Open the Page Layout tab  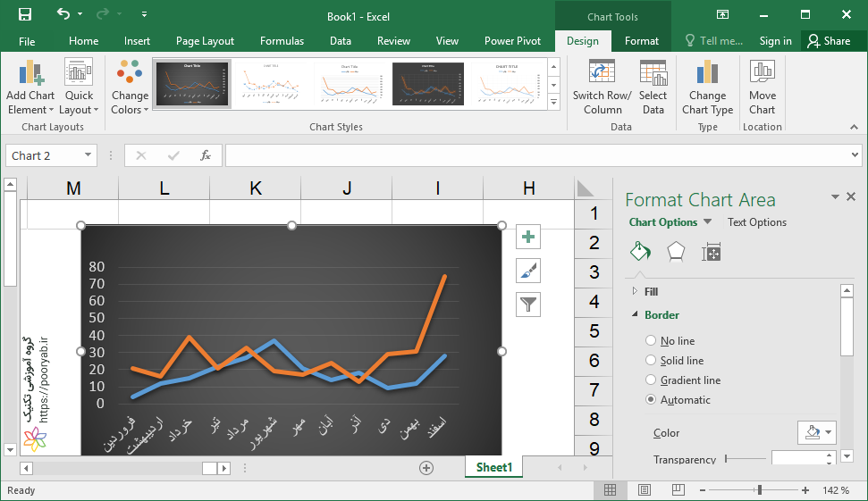tap(205, 41)
